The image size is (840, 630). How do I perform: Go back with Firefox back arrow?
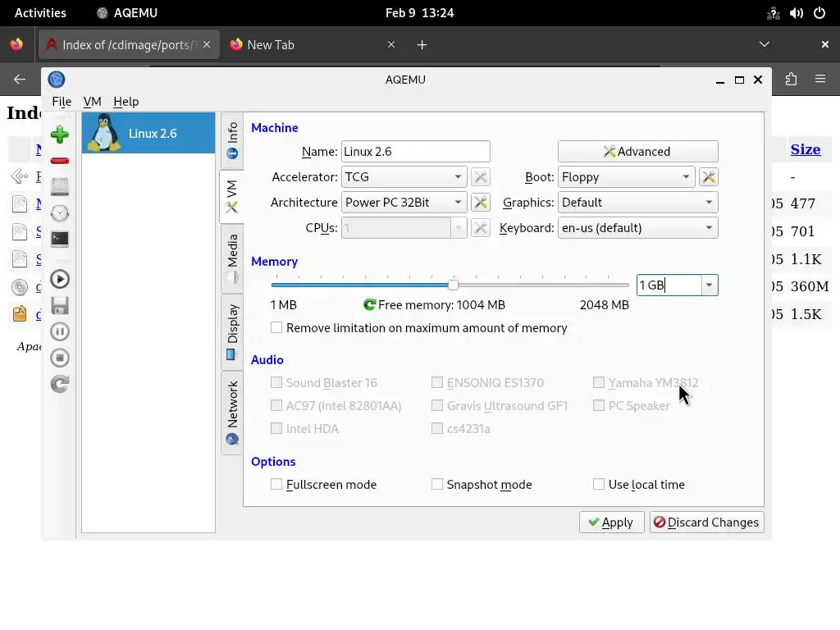tap(20, 80)
